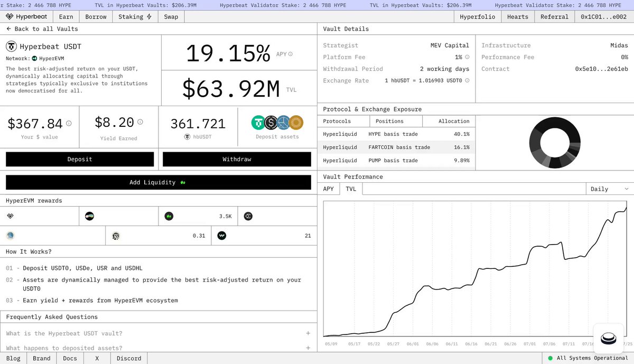Open the APY info tooltip icon
Viewport: 634px width, 364px height.
point(291,54)
